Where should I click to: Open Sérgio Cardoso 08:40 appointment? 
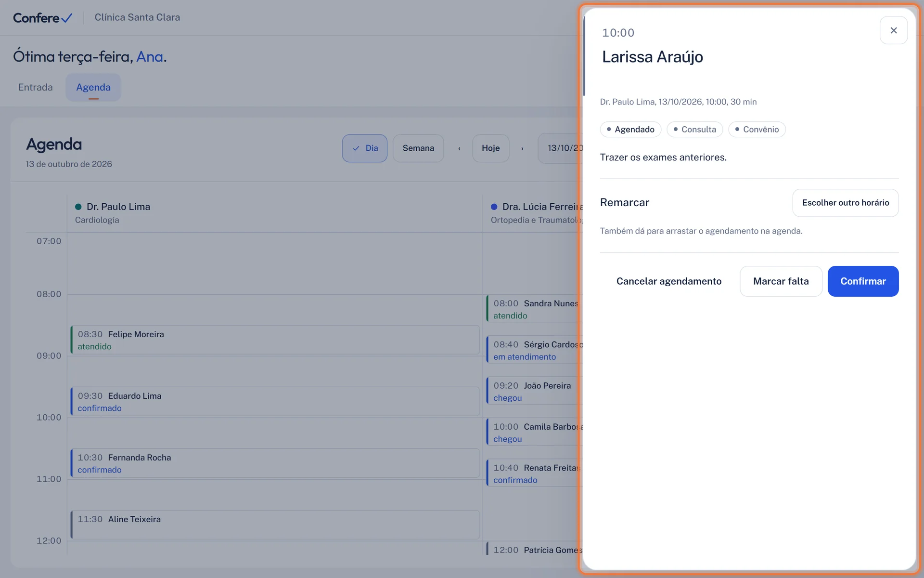pos(534,350)
